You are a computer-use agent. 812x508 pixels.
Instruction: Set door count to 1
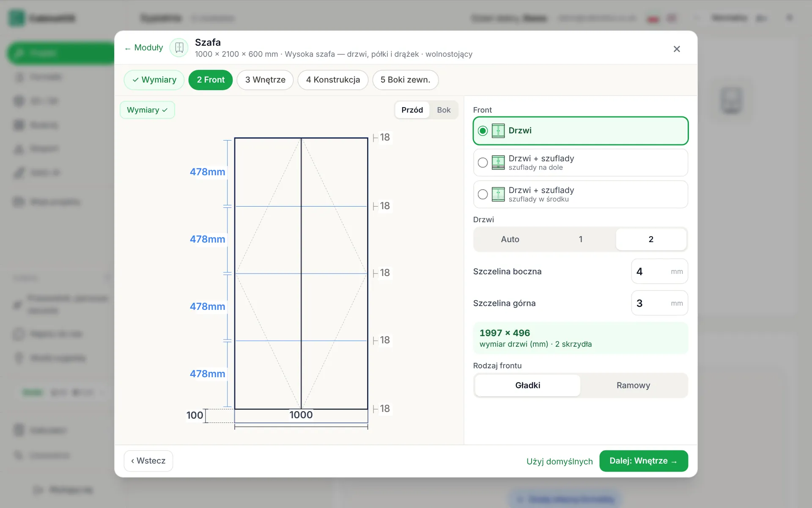(x=581, y=240)
